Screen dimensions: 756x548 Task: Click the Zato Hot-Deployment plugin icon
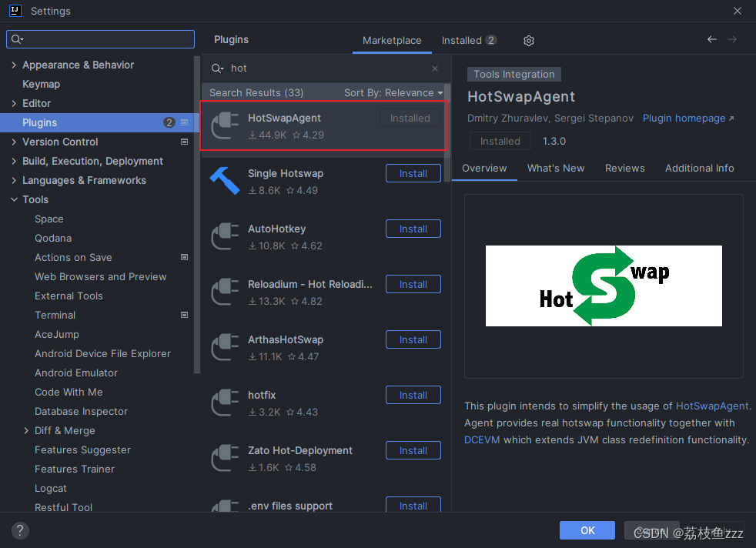click(225, 459)
